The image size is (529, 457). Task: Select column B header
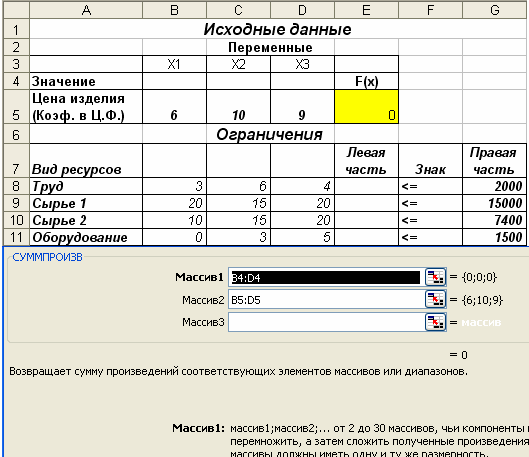(174, 10)
